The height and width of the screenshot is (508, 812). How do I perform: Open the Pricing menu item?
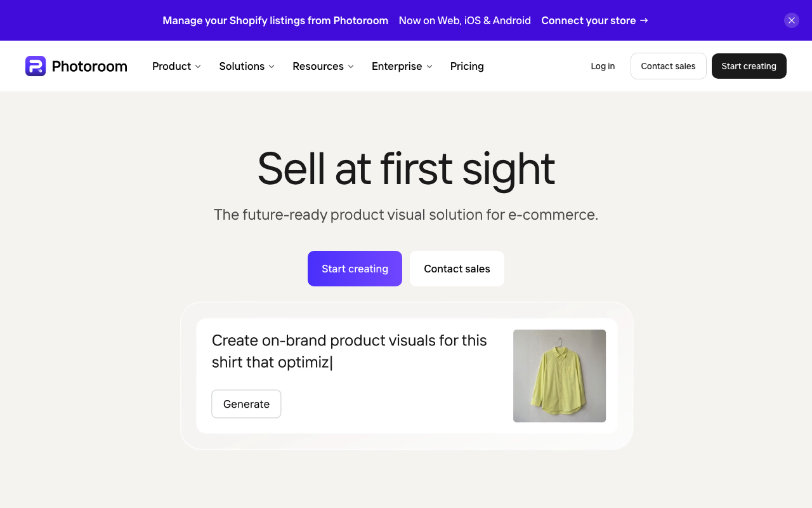point(467,66)
